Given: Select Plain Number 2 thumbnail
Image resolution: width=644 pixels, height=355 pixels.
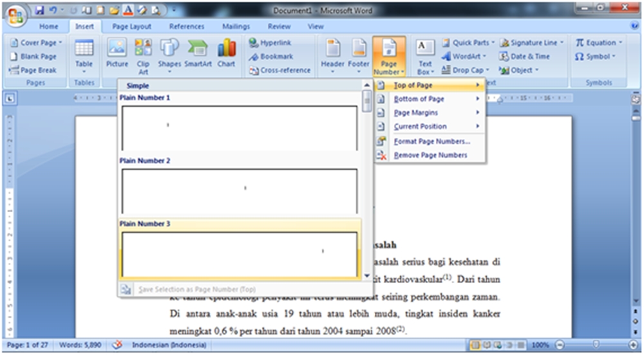Looking at the screenshot, I should tap(240, 192).
